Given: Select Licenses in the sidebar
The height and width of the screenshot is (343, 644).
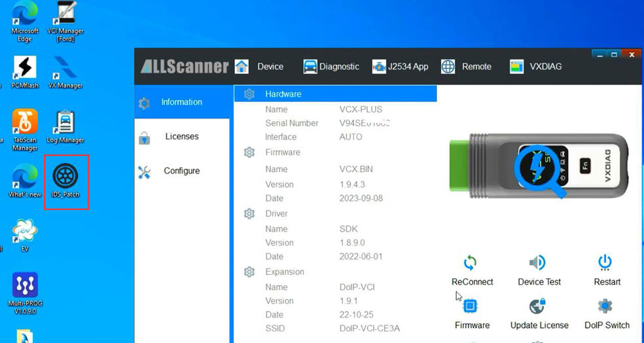Looking at the screenshot, I should [181, 136].
